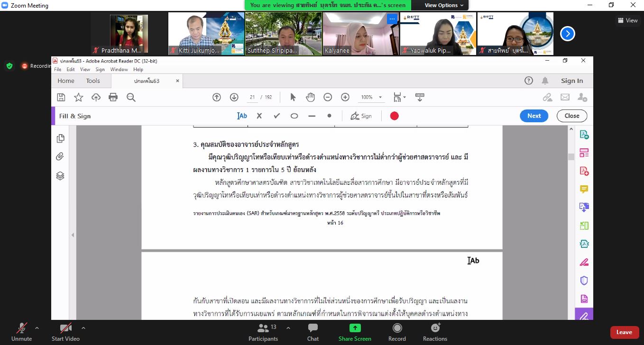Screen dimensions: 644x345
Task: Close the ปกเทคโน63 document tab
Action: (177, 81)
